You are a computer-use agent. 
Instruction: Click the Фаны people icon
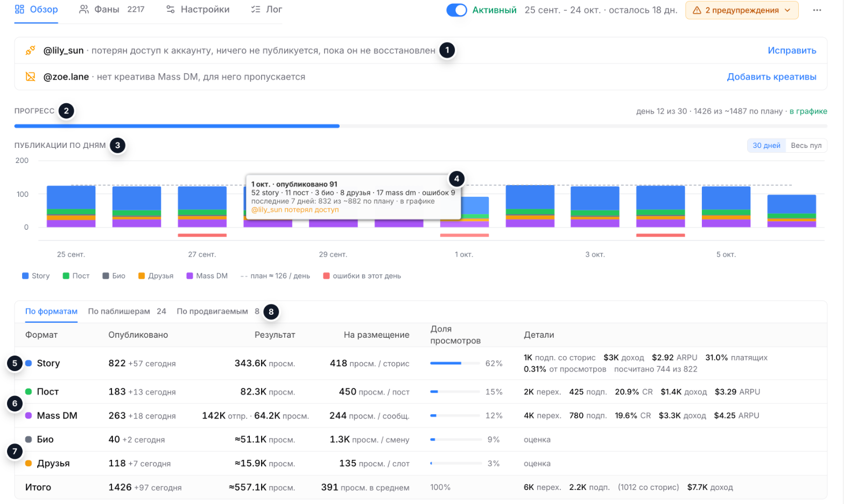tap(84, 9)
